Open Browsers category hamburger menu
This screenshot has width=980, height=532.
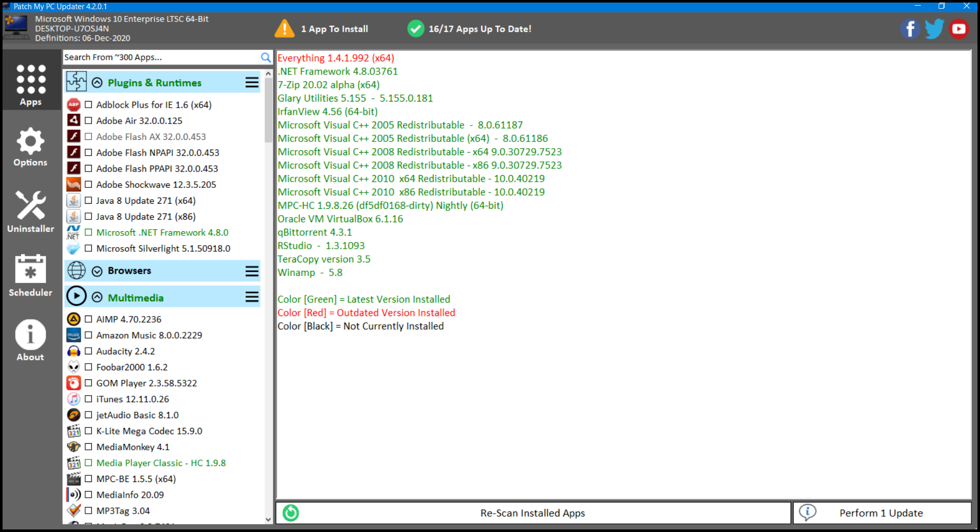click(x=252, y=271)
